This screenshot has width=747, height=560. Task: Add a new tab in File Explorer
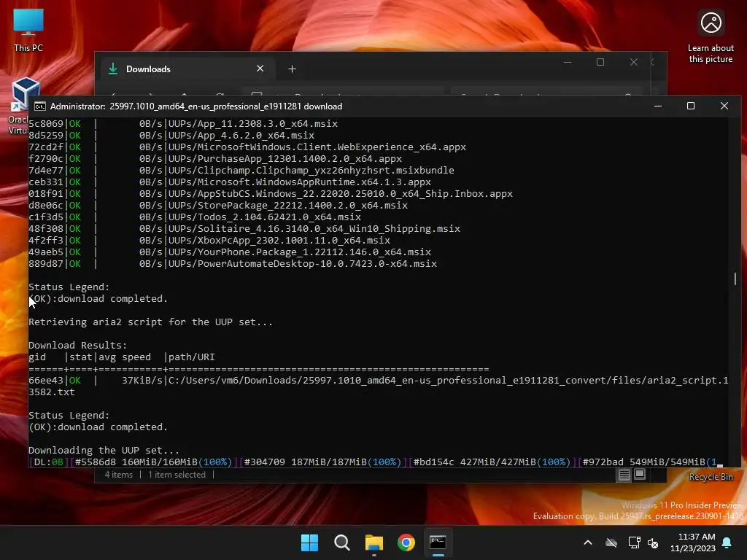(292, 69)
